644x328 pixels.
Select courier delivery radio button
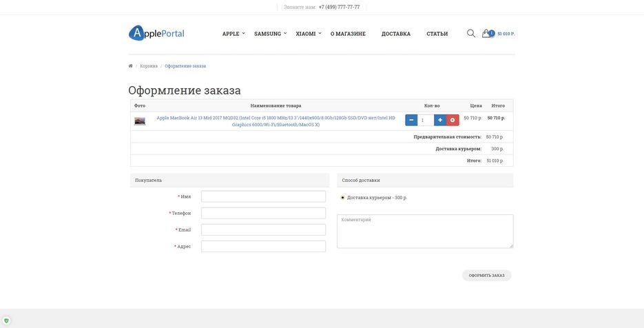click(x=342, y=198)
